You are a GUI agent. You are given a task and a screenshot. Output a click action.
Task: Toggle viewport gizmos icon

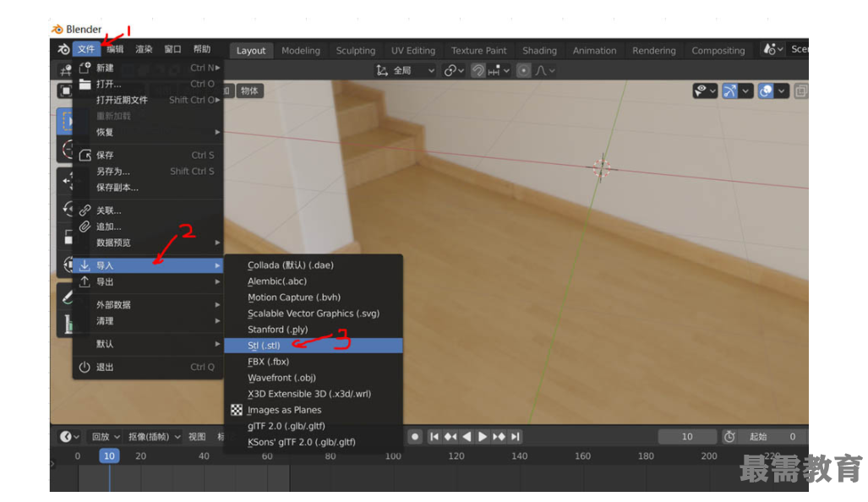point(729,90)
